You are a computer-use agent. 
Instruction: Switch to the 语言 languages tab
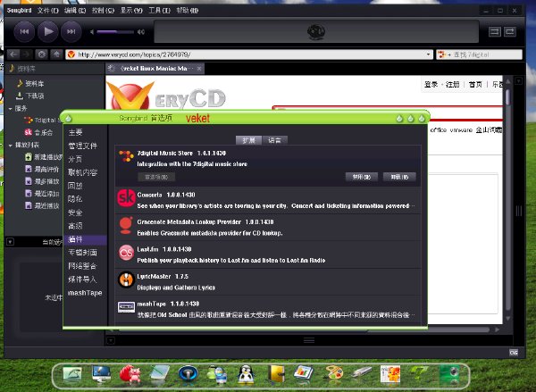[x=275, y=140]
